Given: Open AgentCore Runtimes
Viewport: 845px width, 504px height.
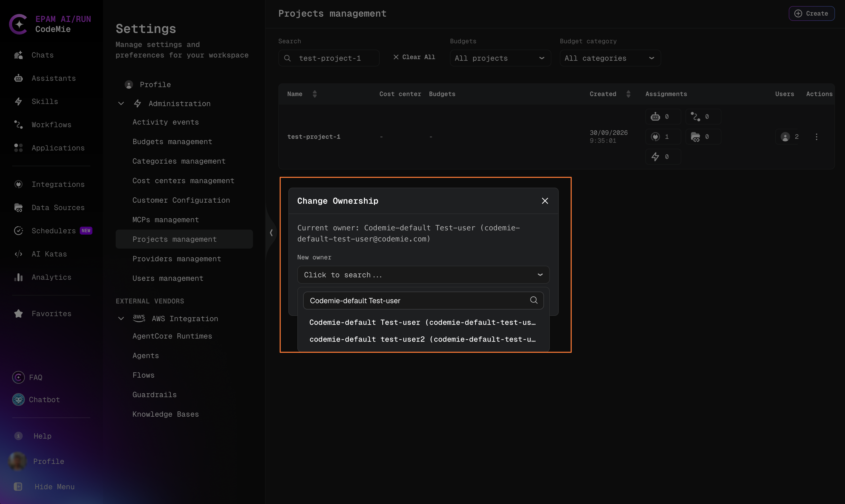Looking at the screenshot, I should pos(172,336).
